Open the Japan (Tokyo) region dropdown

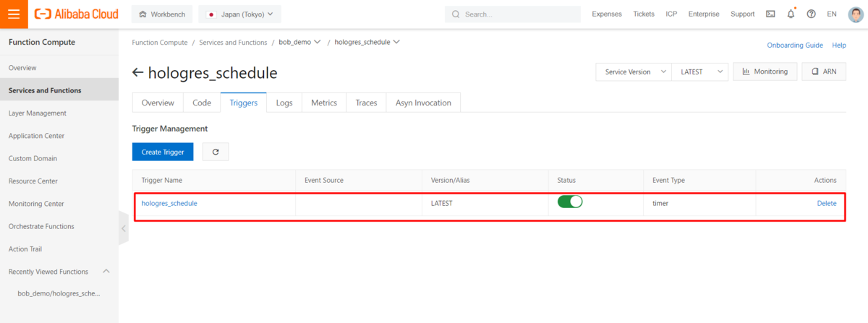point(239,14)
